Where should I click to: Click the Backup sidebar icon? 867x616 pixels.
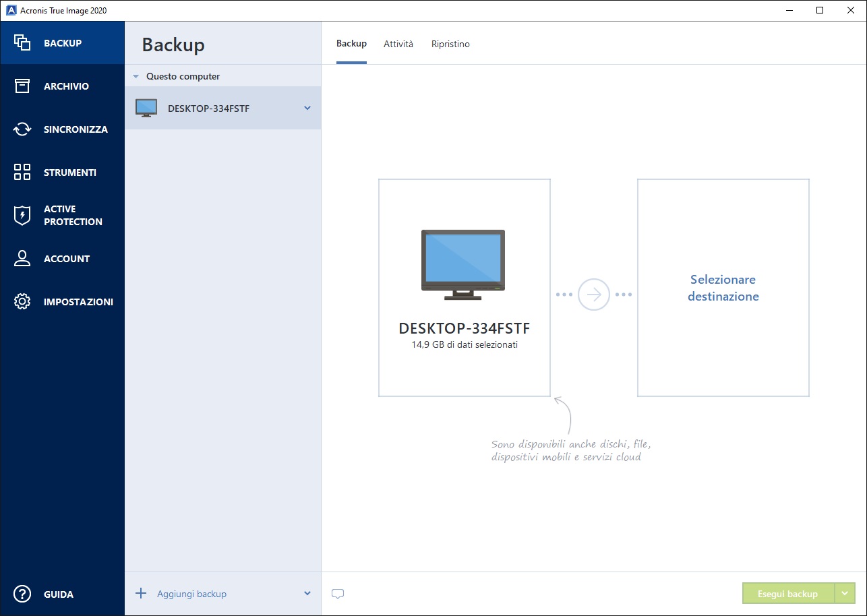pyautogui.click(x=22, y=42)
